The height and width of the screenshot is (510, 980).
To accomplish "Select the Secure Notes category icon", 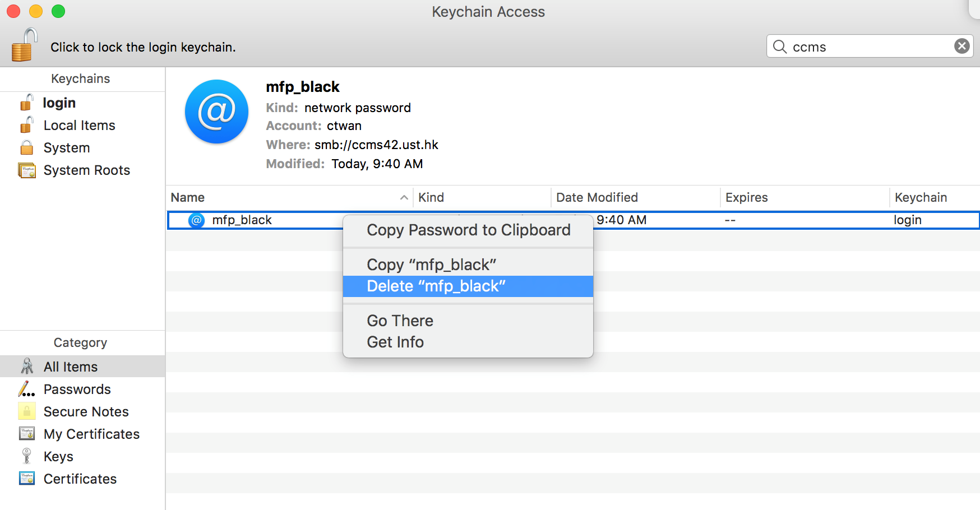I will pos(26,411).
